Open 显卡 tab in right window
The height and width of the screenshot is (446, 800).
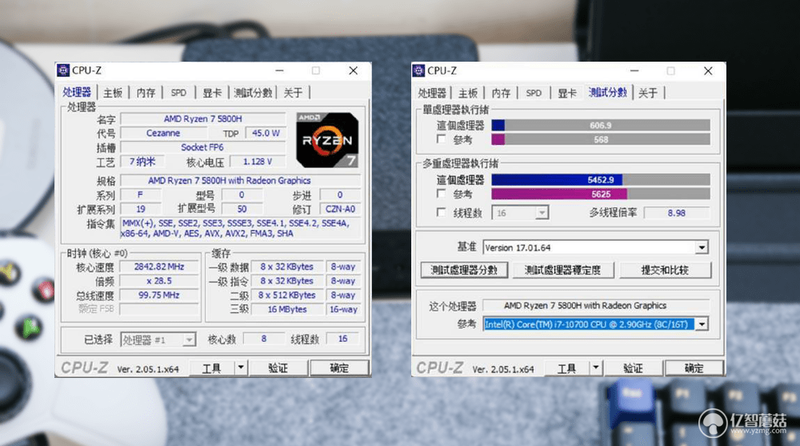click(567, 93)
